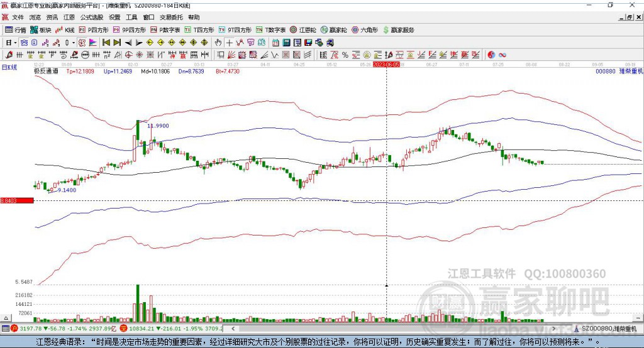This screenshot has height=348, width=644.
Task: Open the P数字表 tool
Action: (x=165, y=30)
